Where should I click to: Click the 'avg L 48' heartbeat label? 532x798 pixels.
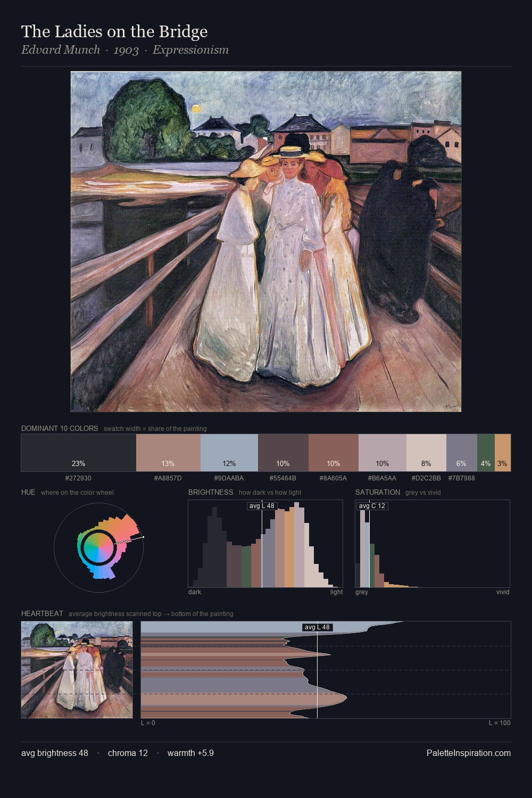318,627
